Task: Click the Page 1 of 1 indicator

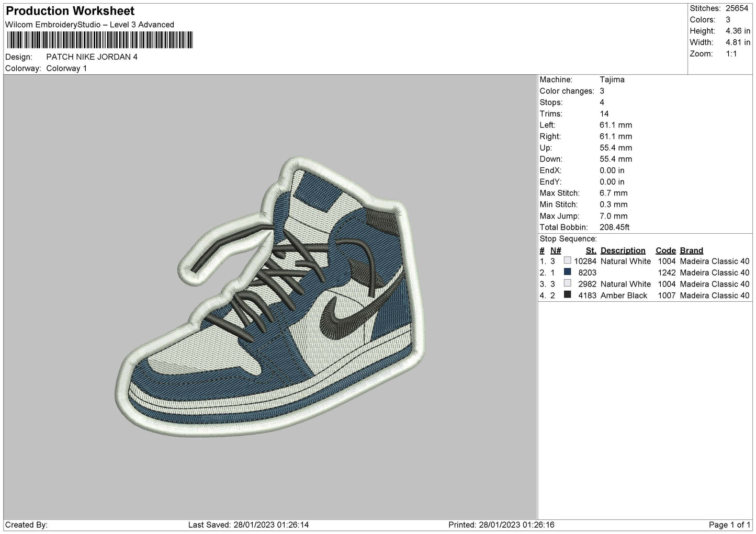Action: (x=730, y=525)
